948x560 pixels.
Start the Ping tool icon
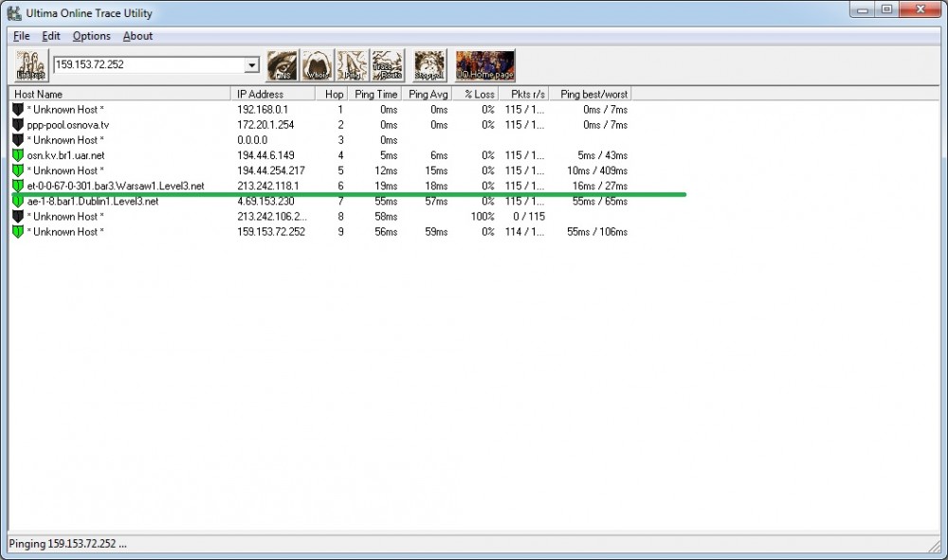pyautogui.click(x=353, y=65)
